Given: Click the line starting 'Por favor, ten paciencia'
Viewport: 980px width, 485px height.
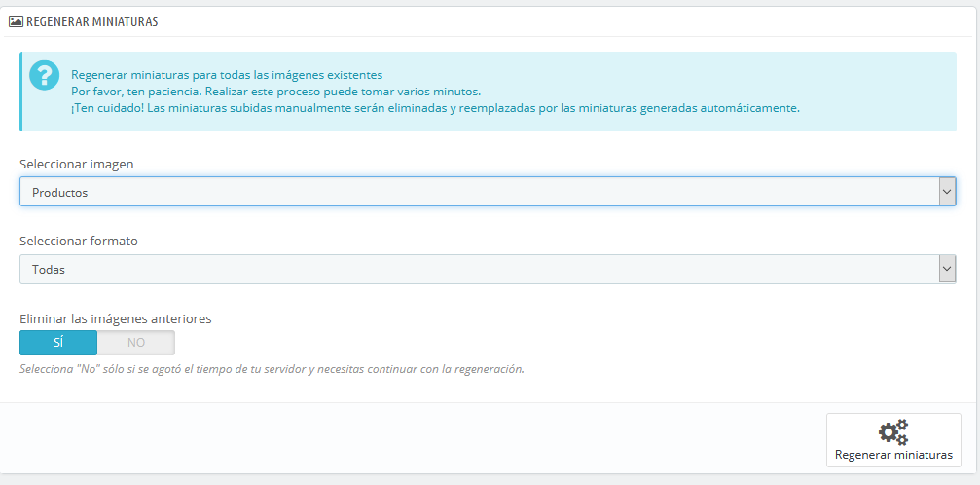Looking at the screenshot, I should [275, 92].
